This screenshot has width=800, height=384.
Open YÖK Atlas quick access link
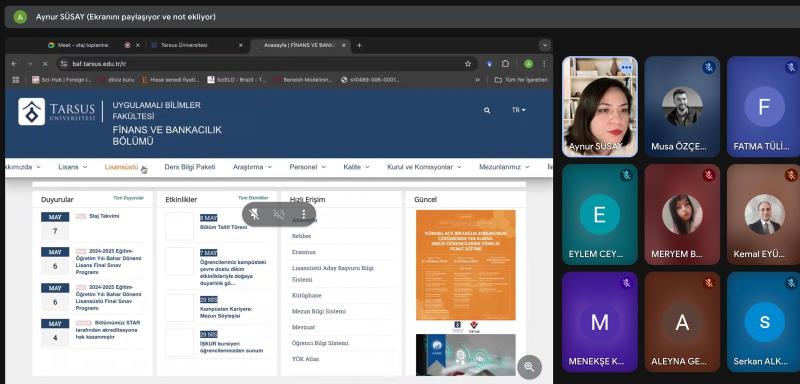coord(305,359)
